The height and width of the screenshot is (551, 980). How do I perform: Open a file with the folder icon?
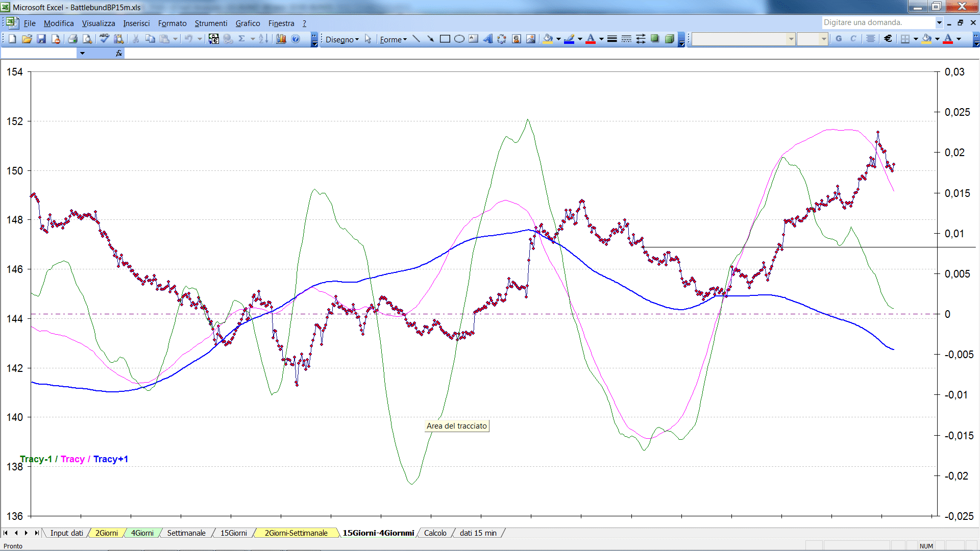(27, 39)
